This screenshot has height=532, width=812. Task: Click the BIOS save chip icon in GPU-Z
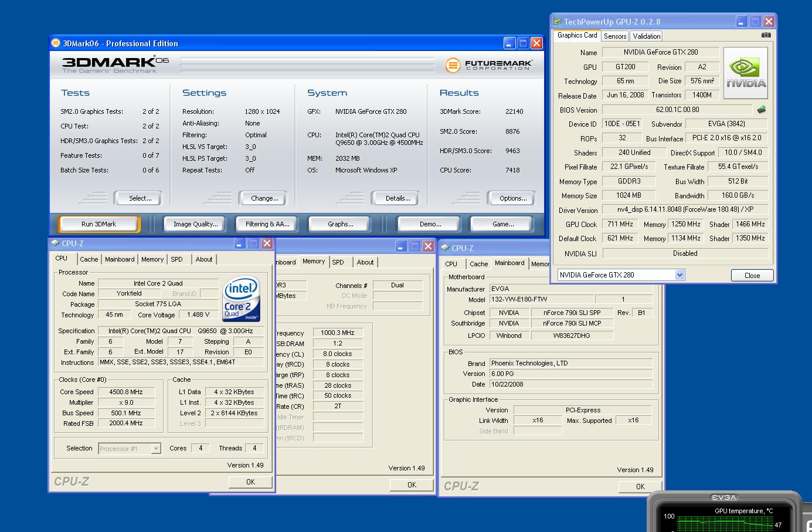click(x=762, y=109)
